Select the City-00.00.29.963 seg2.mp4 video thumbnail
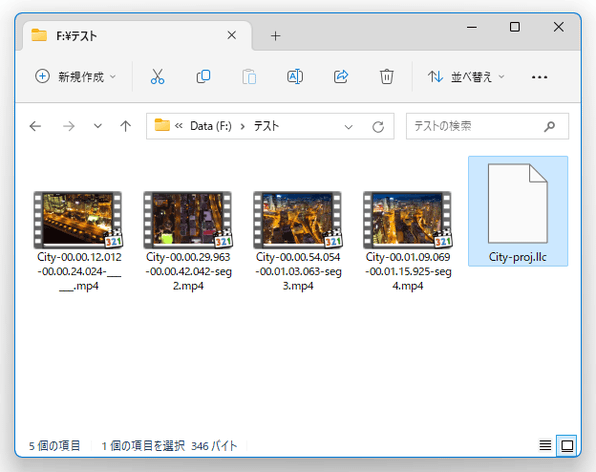The width and height of the screenshot is (596, 472). pyautogui.click(x=188, y=220)
